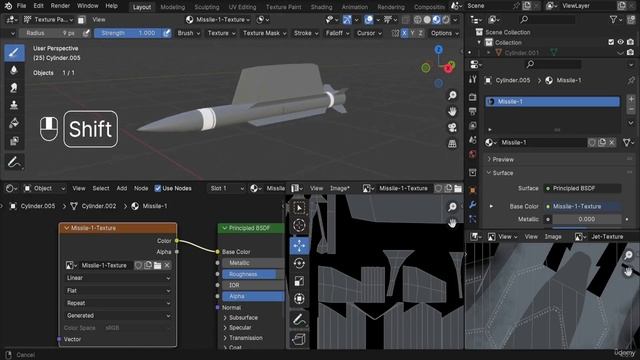The width and height of the screenshot is (640, 360).
Task: Switch to orthographic/perspective grid icon
Action: tap(452, 144)
